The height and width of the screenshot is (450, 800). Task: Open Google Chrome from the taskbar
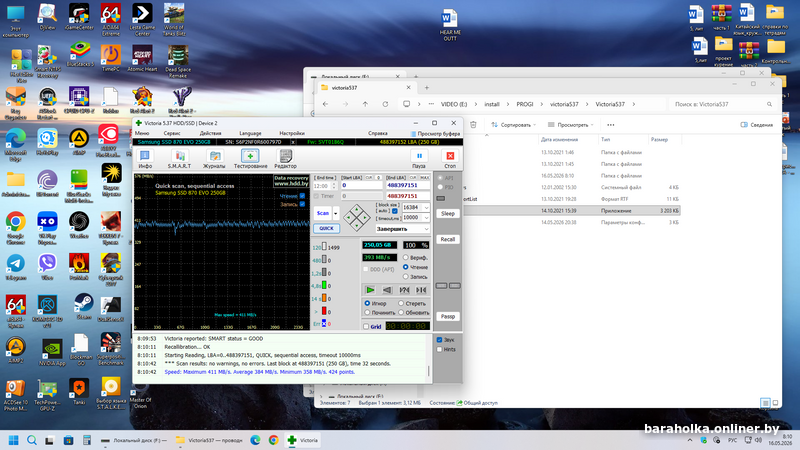[273, 440]
